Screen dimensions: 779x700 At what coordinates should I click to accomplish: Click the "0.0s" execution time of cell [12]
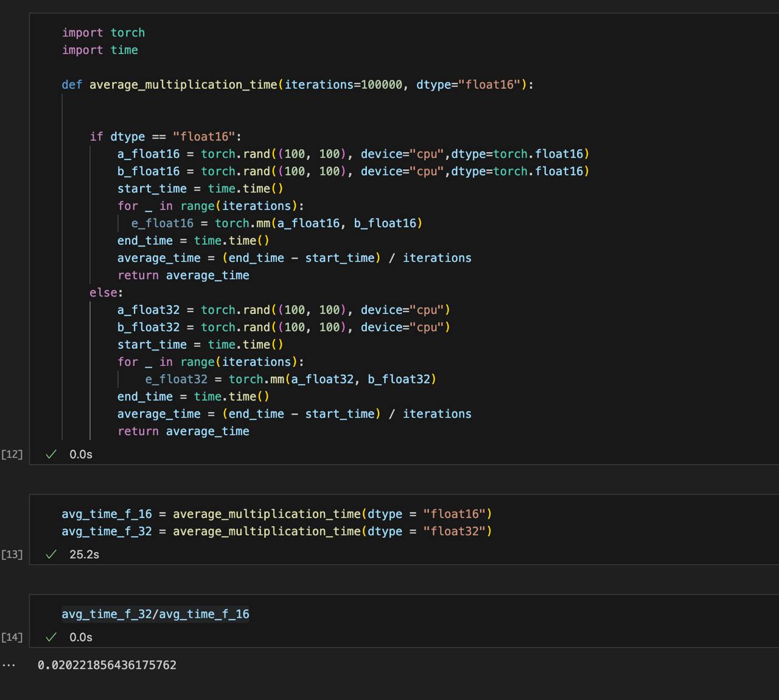[x=81, y=453]
